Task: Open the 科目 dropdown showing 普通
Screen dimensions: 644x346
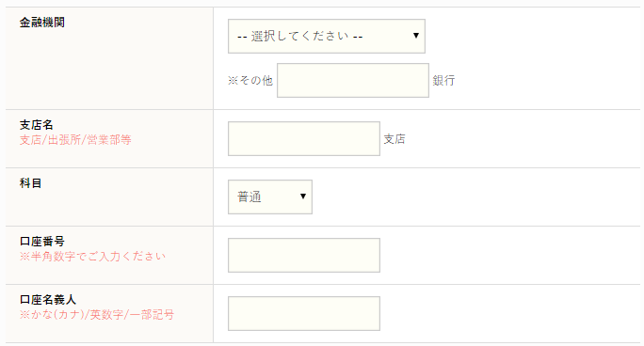Action: [x=270, y=197]
